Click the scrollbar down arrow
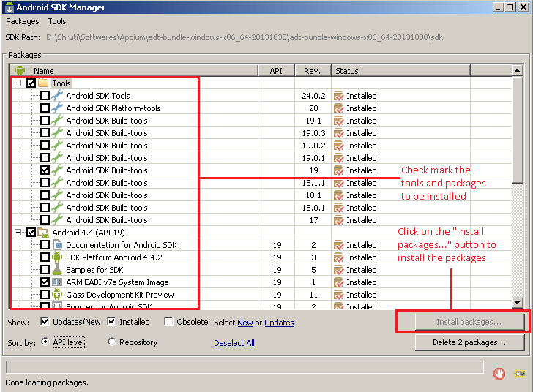 point(517,302)
